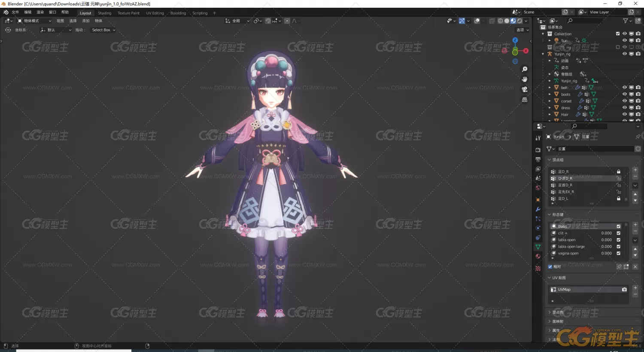Open Texture properties checker tab
Screen dimensions: 644x352
coord(538,269)
